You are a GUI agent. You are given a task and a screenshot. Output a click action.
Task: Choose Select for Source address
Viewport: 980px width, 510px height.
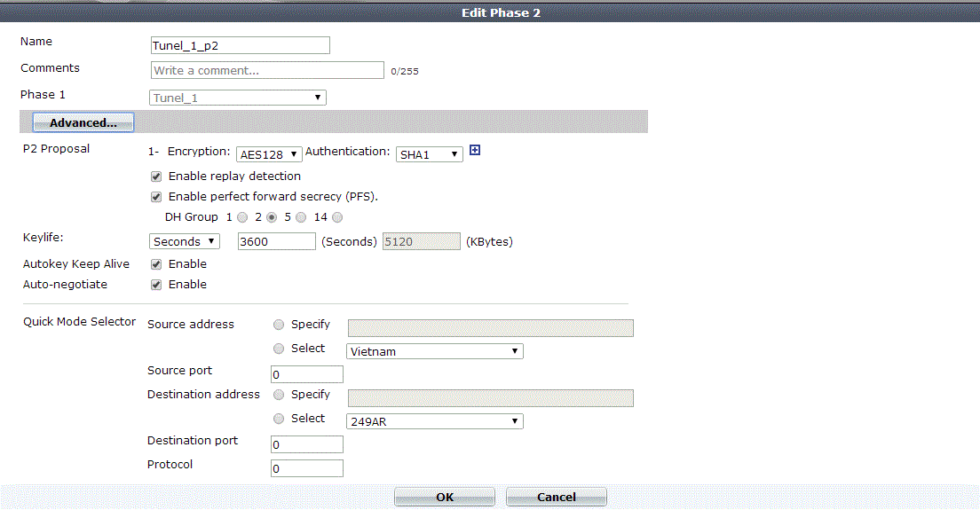point(279,349)
